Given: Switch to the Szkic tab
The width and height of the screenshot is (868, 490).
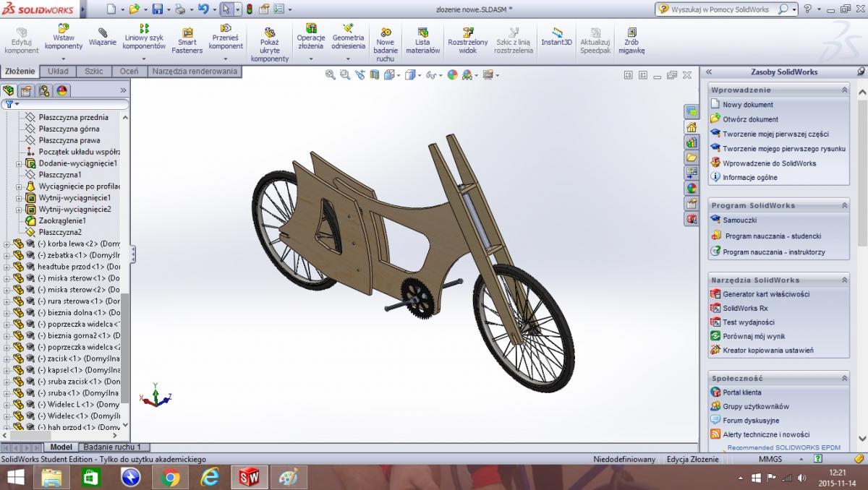Looking at the screenshot, I should (x=93, y=72).
